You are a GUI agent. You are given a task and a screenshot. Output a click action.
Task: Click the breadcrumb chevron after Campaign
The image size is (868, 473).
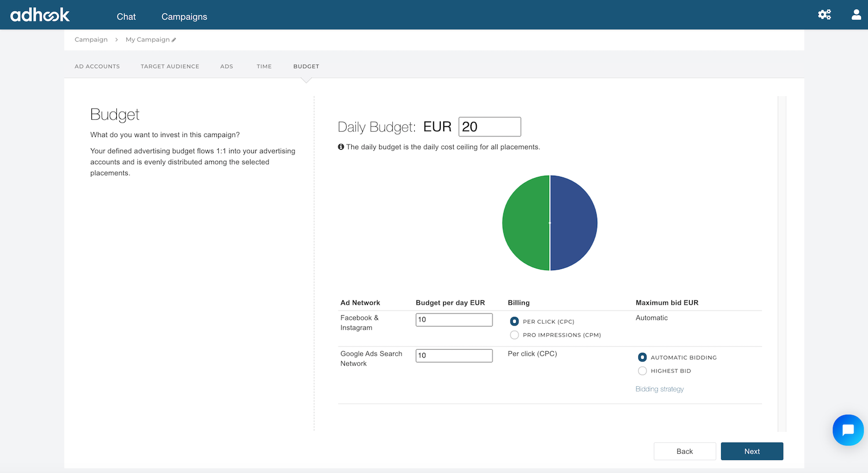point(116,40)
